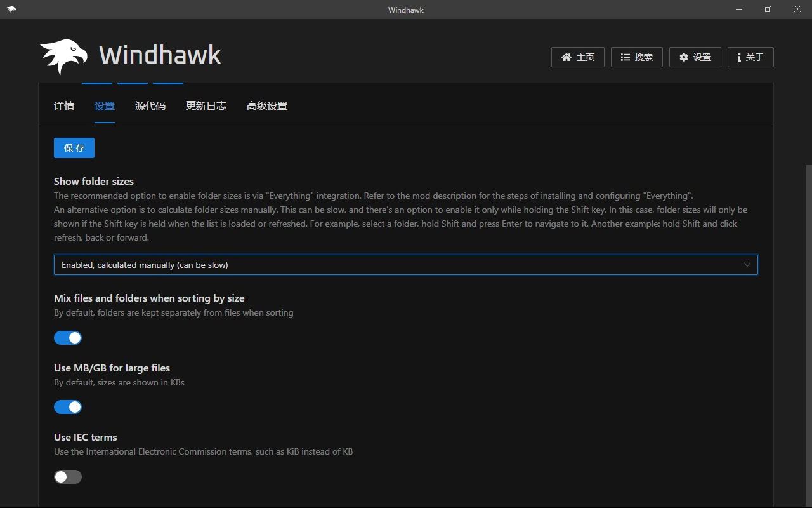Click the 关于 text label in header
812x508 pixels.
pyautogui.click(x=755, y=57)
